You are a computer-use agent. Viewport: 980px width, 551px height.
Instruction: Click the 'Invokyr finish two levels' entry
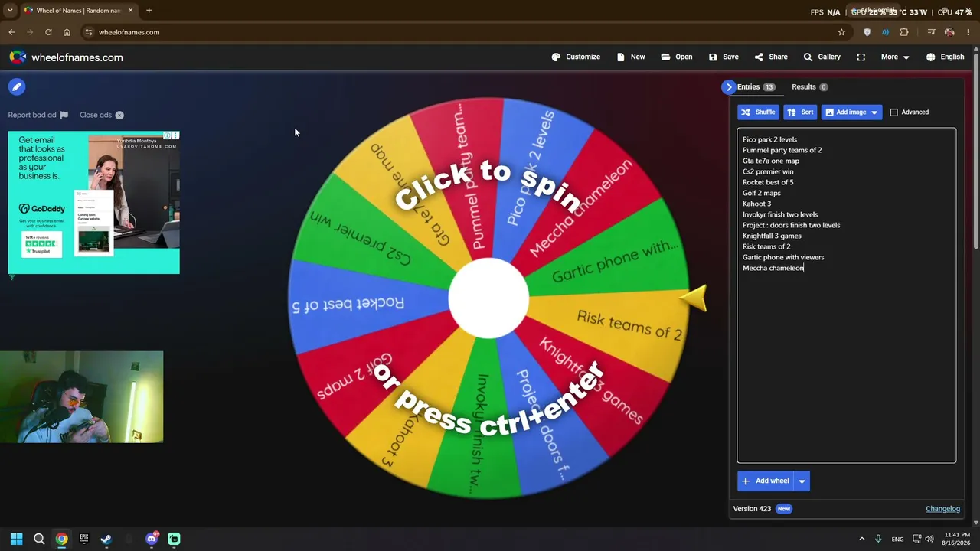point(780,214)
